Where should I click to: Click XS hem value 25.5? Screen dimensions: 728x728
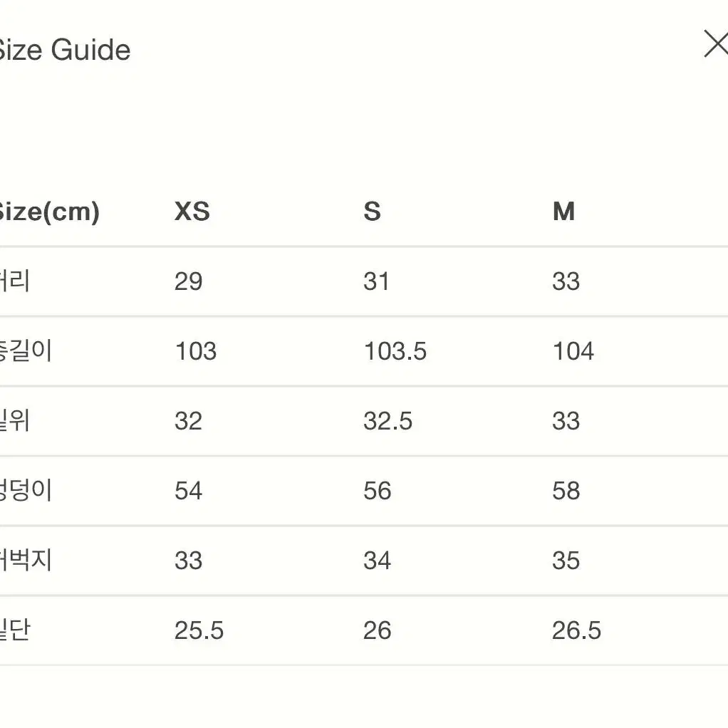[x=199, y=630]
